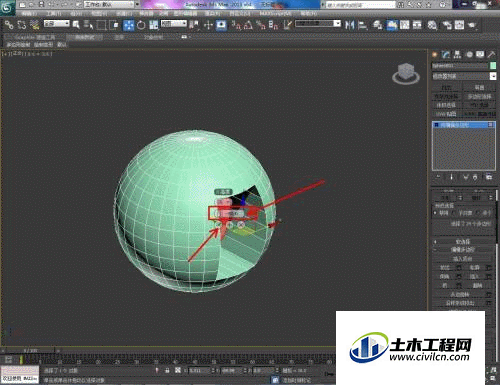Switch to the Utilities command panel
The width and height of the screenshot is (500, 385).
(x=491, y=54)
